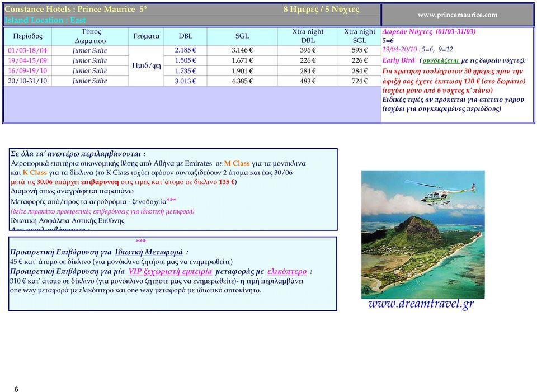The image size is (537, 392).
Task: Select the DBL price '1.505 €'
Action: tap(185, 60)
